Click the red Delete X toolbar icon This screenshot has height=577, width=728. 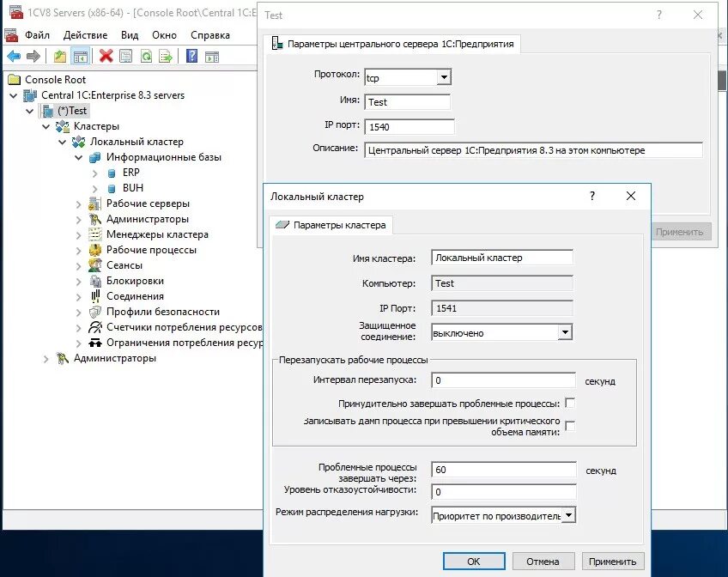pos(106,57)
